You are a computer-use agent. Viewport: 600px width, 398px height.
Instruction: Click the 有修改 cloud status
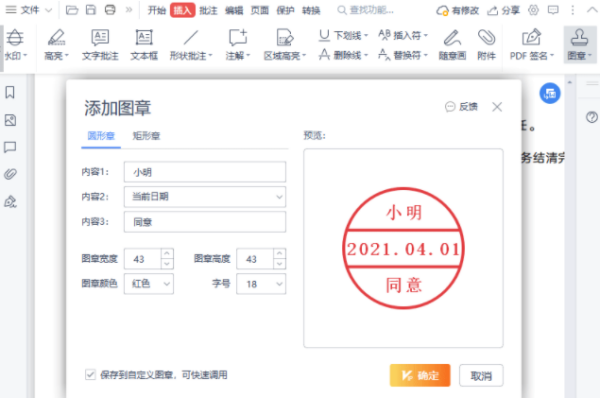458,11
